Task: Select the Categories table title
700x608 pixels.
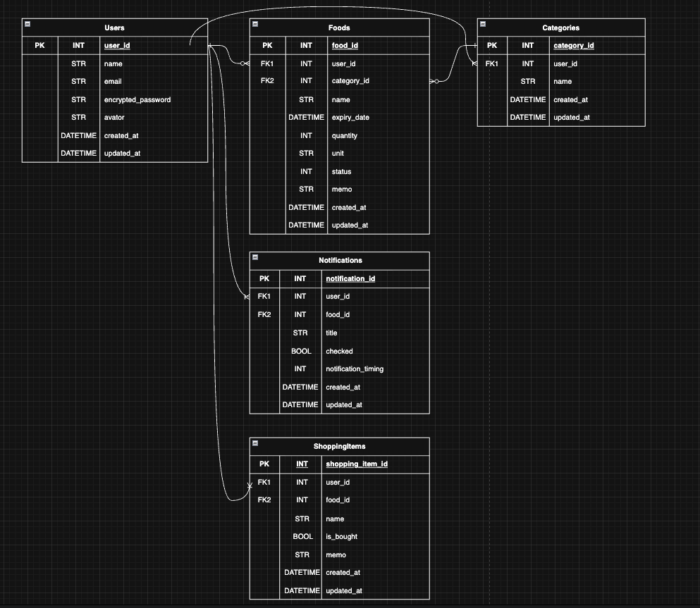Action: coord(560,27)
